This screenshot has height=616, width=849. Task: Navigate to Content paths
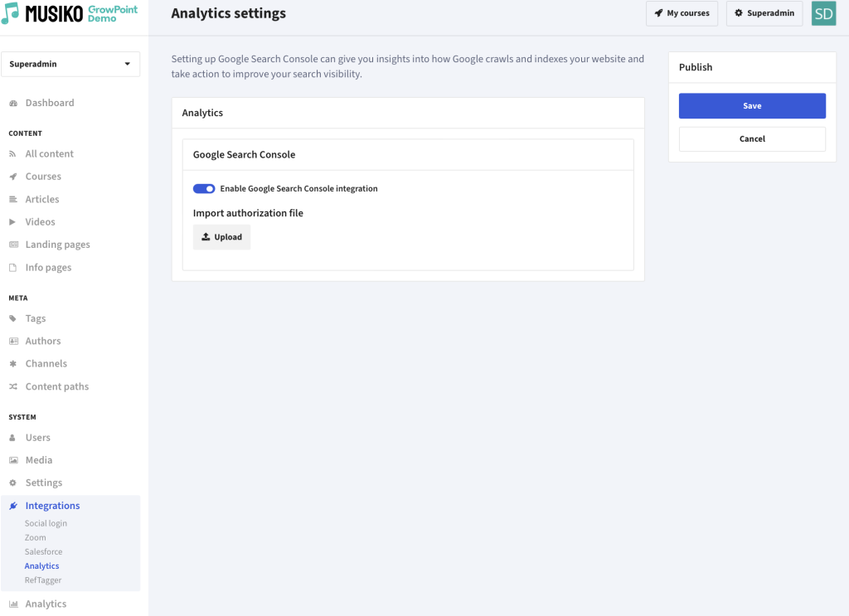point(57,386)
